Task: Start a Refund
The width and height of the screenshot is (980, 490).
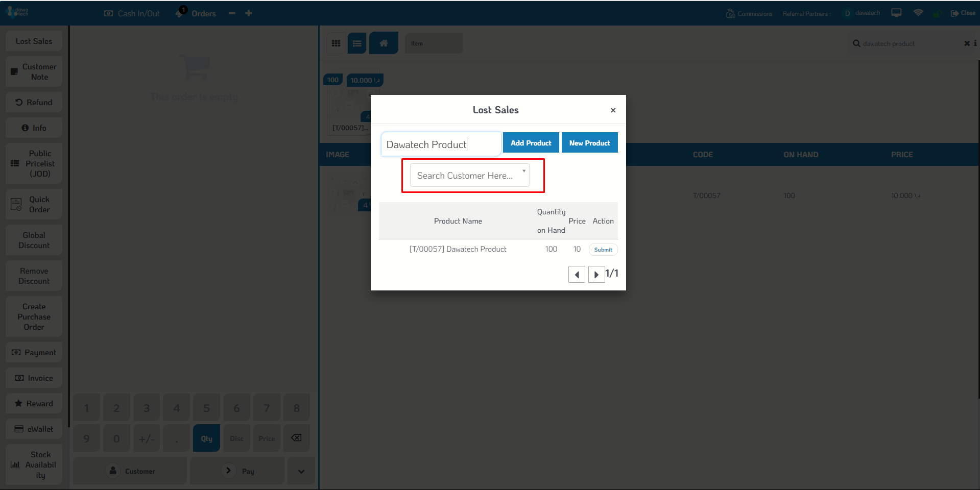Action: 34,102
